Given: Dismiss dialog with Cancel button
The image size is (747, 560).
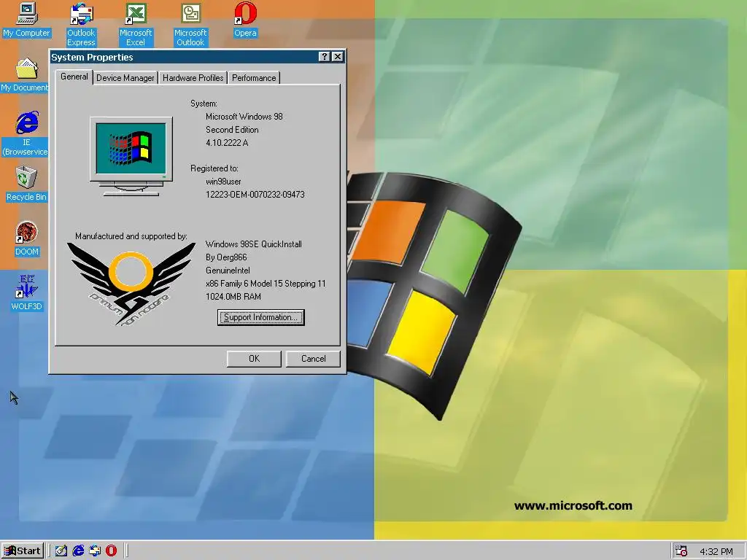Looking at the screenshot, I should click(313, 359).
